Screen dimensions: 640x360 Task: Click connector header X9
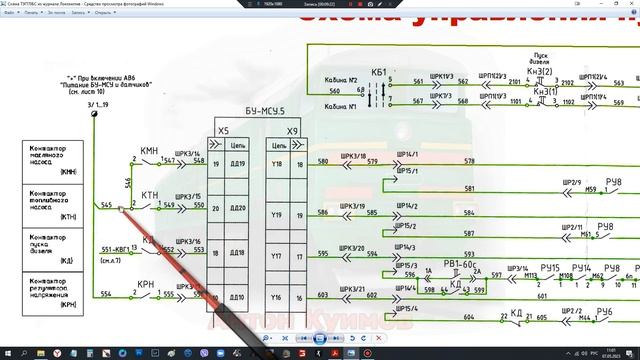coord(292,131)
